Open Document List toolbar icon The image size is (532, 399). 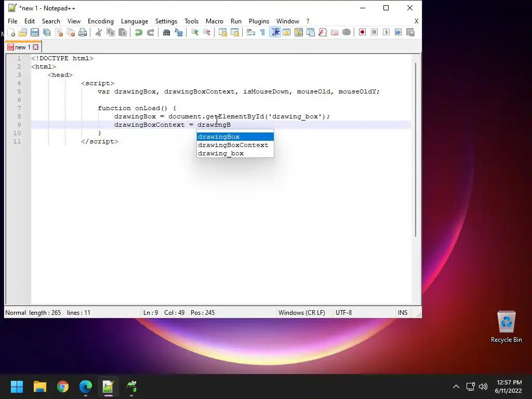click(311, 32)
